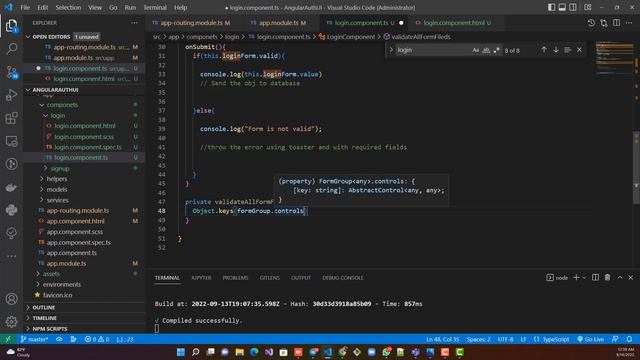Open timeline history icon in editor toolbar

click(591, 23)
